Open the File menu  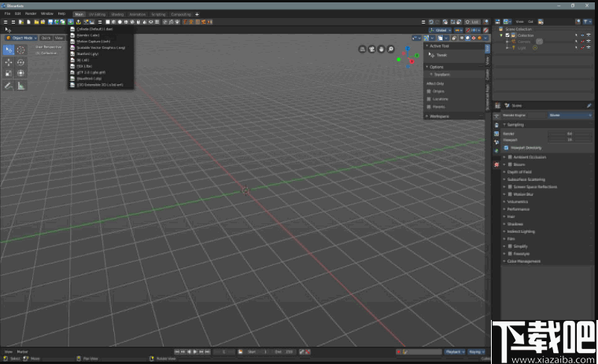point(7,13)
